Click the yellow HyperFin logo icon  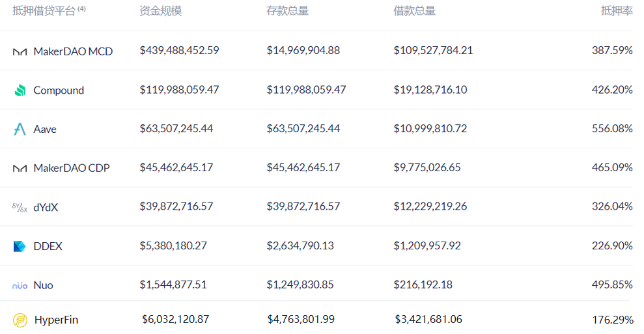(x=20, y=320)
